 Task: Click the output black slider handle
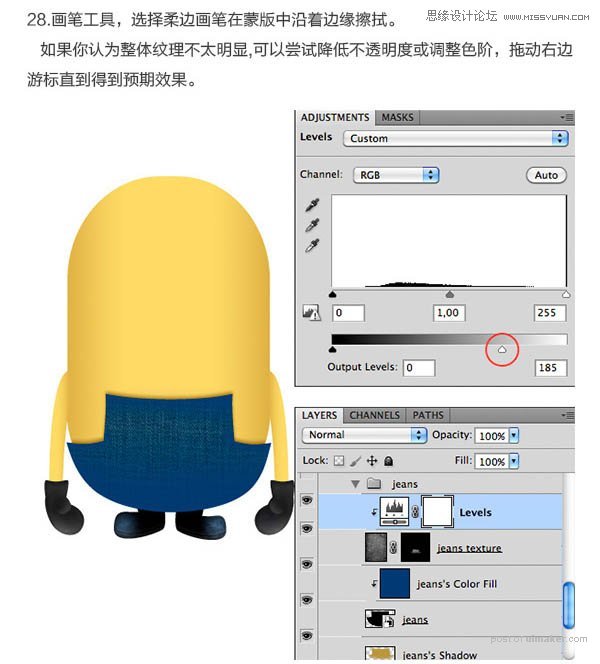pos(333,349)
